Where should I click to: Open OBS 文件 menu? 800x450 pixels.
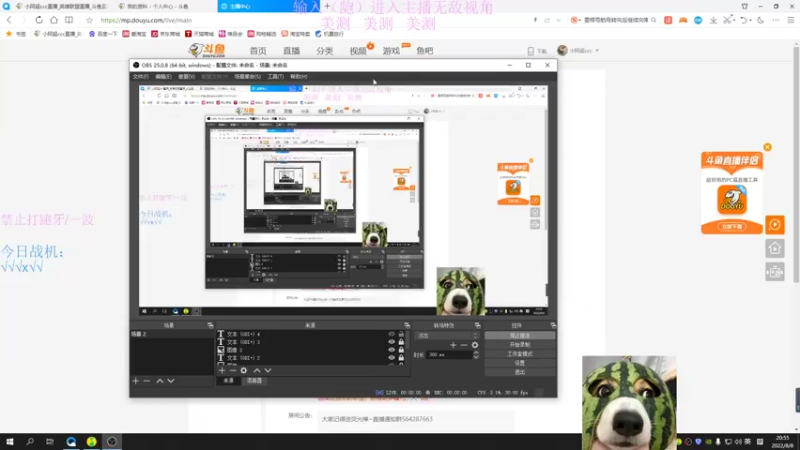[x=140, y=77]
